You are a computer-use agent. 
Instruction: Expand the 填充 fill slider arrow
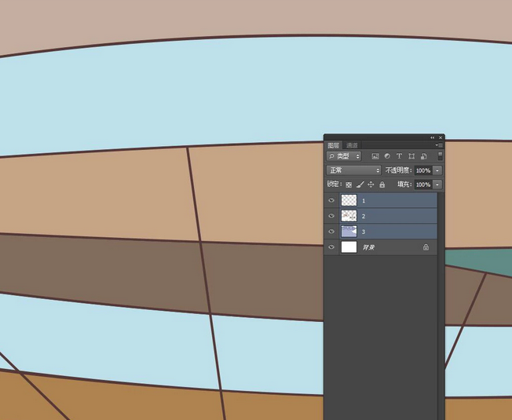coord(437,184)
